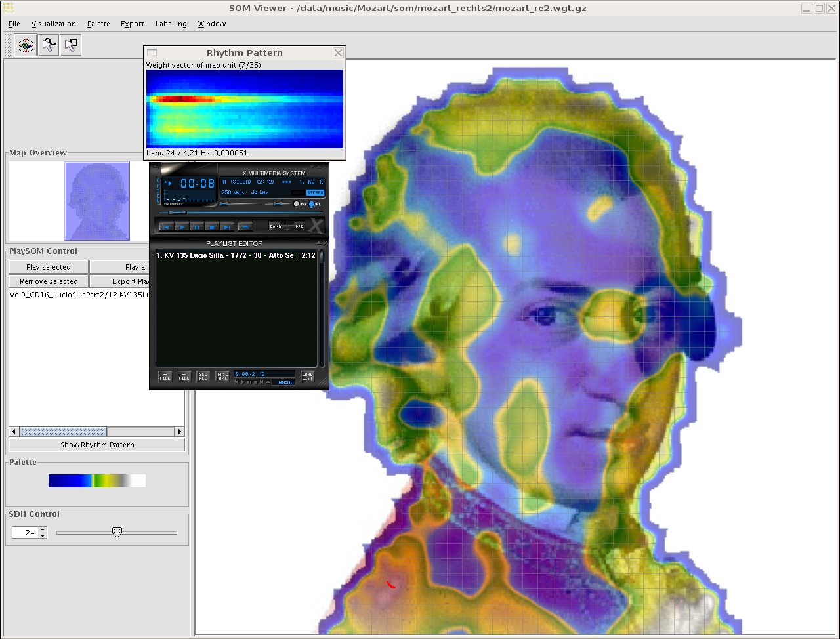
Task: Select the map view toolbar icon
Action: [25, 45]
